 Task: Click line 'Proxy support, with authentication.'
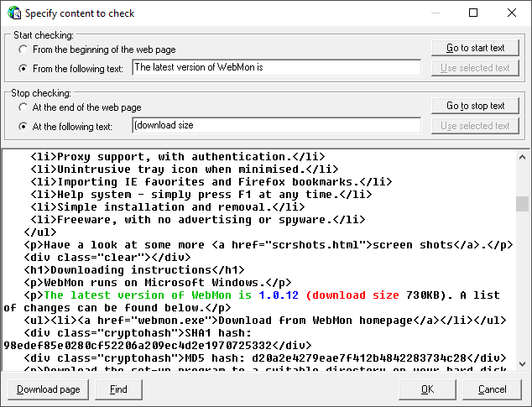pyautogui.click(x=178, y=157)
